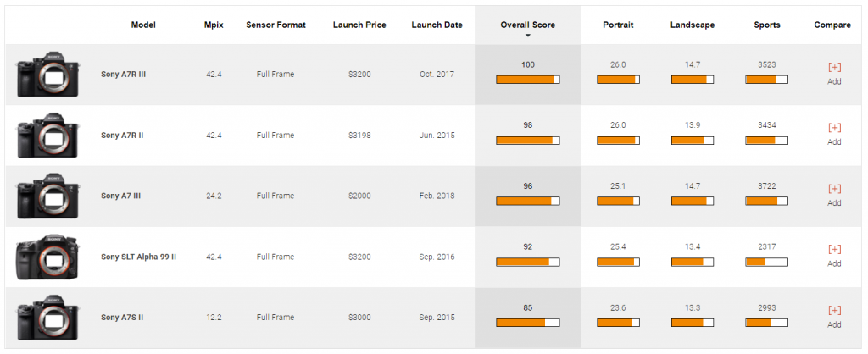Add Sony A7R II to comparison
Screen dimensions: 868x354
[x=834, y=128]
